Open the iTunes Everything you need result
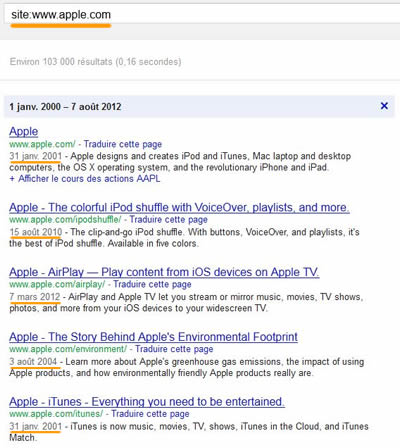 [x=147, y=402]
